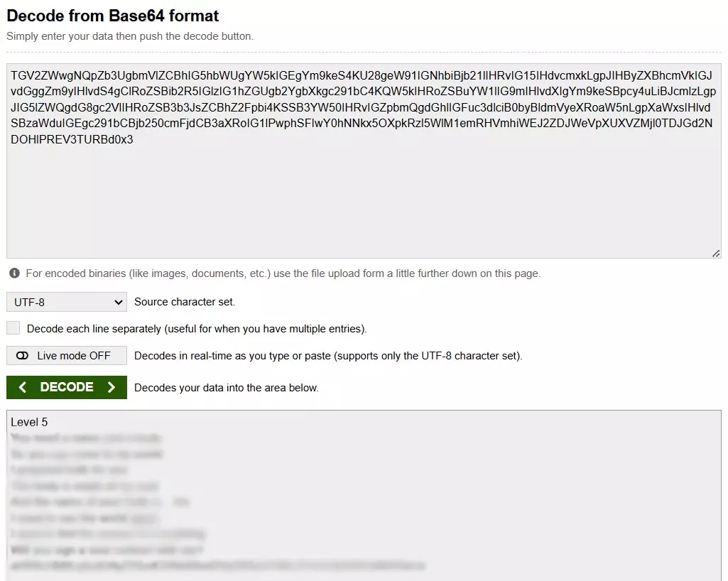Viewport: 728px width, 581px height.
Task: Click the 'For encoded binaries' hint text
Action: 283,273
